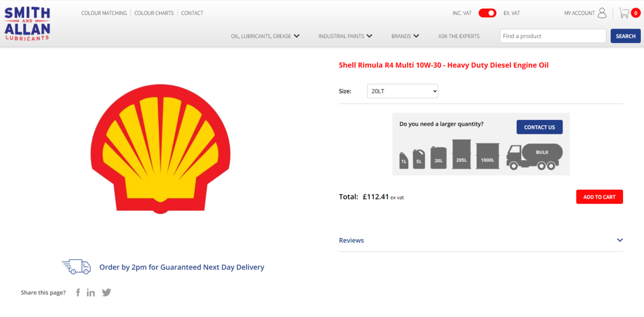Focus the Find a product search field
Screen dimensions: 644x317
pos(553,36)
